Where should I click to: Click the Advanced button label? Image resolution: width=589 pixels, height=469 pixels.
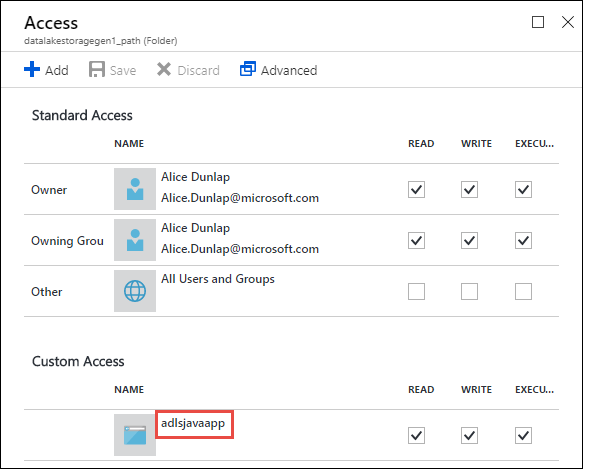289,71
